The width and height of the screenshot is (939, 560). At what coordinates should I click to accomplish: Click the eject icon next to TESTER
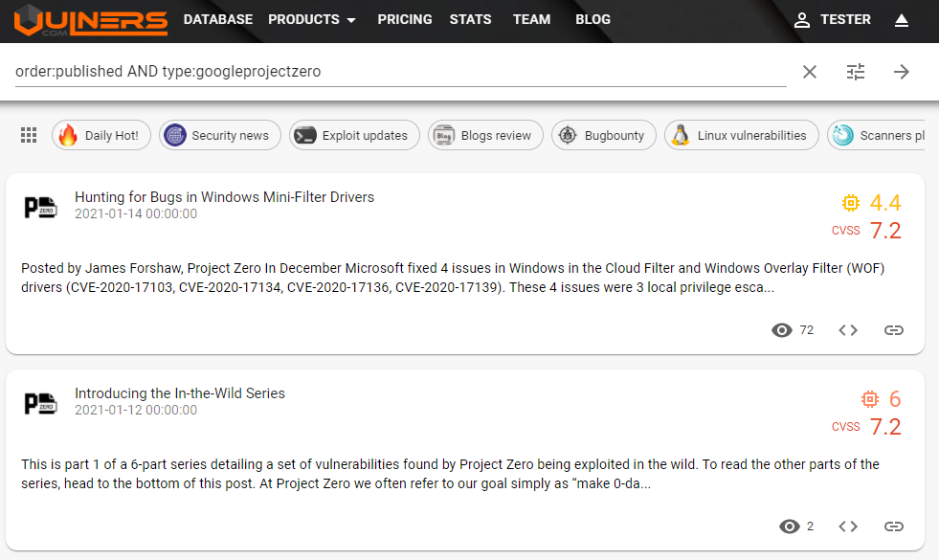click(x=901, y=20)
